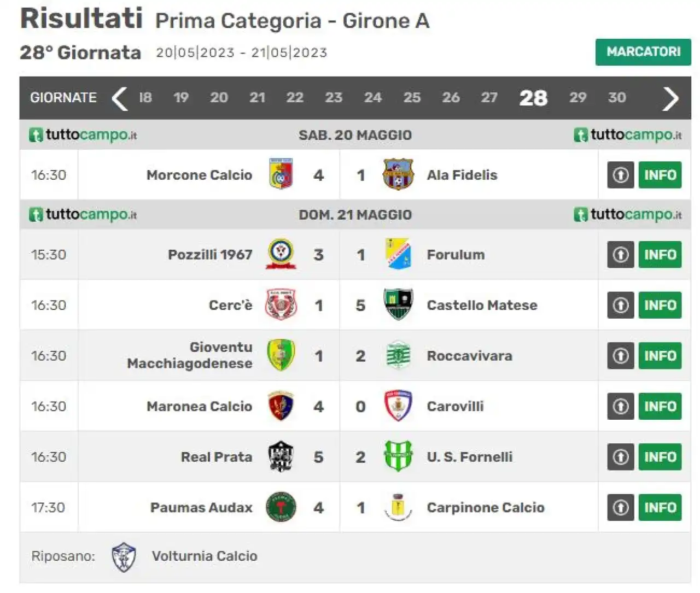
Task: Click the Ala Fidelis team crest
Action: pyautogui.click(x=398, y=174)
